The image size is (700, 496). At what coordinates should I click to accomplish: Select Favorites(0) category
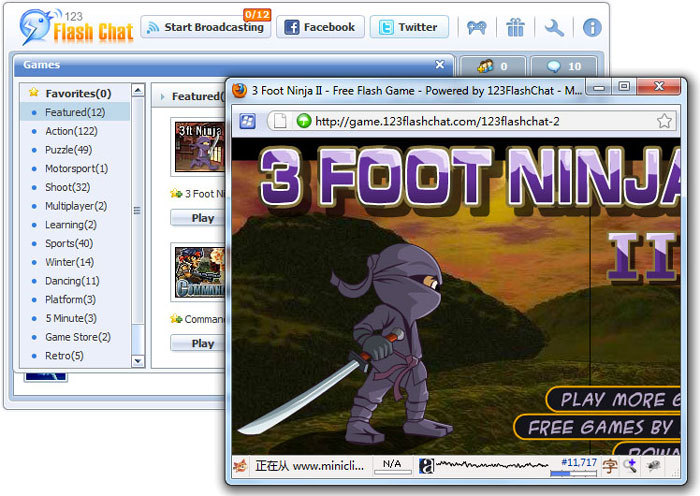pyautogui.click(x=75, y=93)
